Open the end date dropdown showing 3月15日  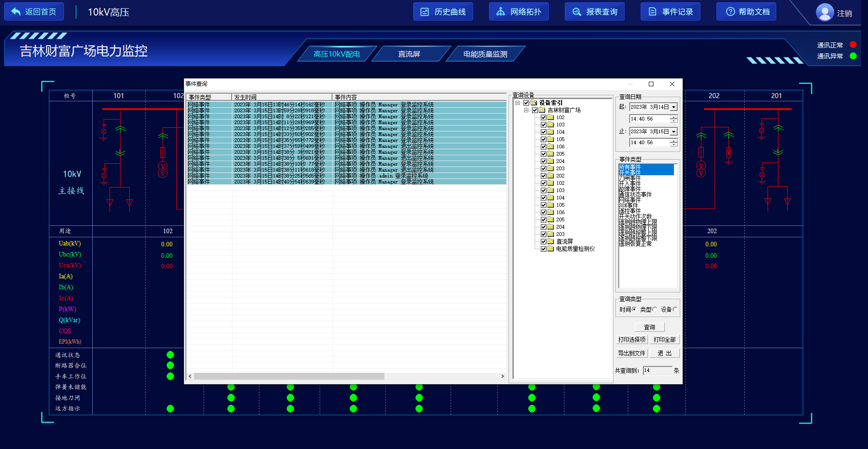(x=673, y=131)
